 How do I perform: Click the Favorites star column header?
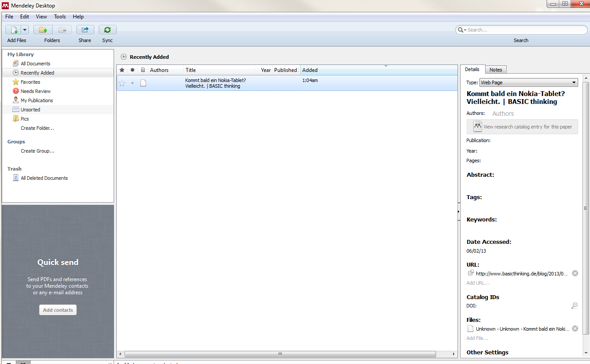click(122, 70)
